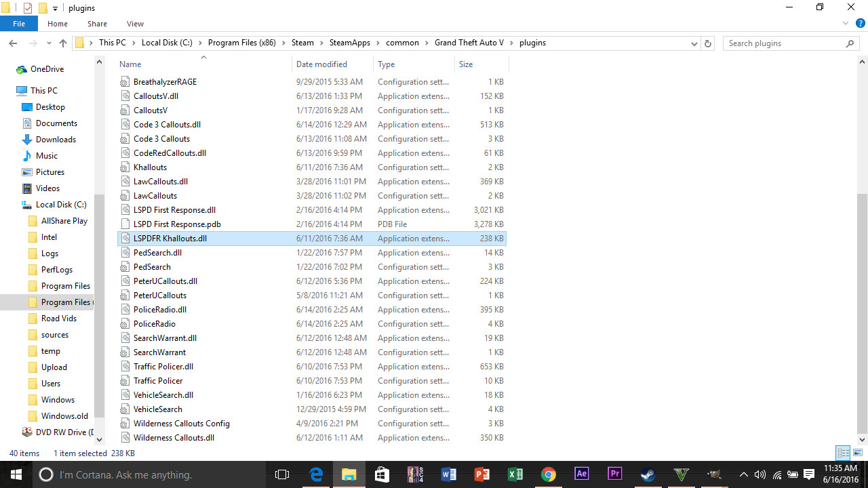Open the Desktop folder in sidebar
This screenshot has width=868, height=488.
point(50,107)
